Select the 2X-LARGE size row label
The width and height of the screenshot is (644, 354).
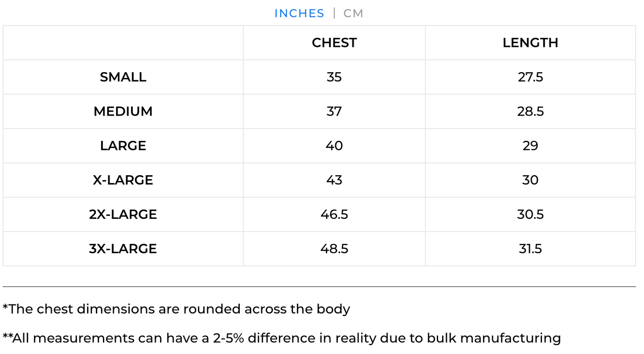point(123,214)
